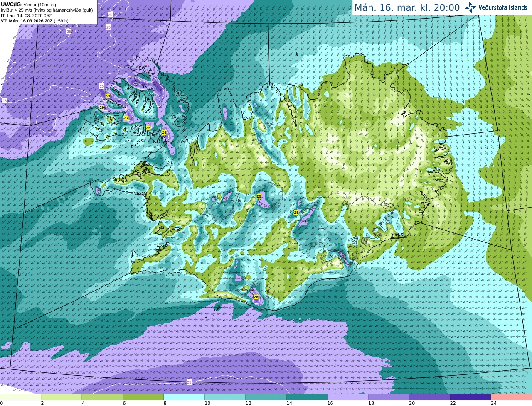The image size is (532, 406).
Task: Pick the olive green 6–8 m/s legend swatch
Action: [143, 397]
